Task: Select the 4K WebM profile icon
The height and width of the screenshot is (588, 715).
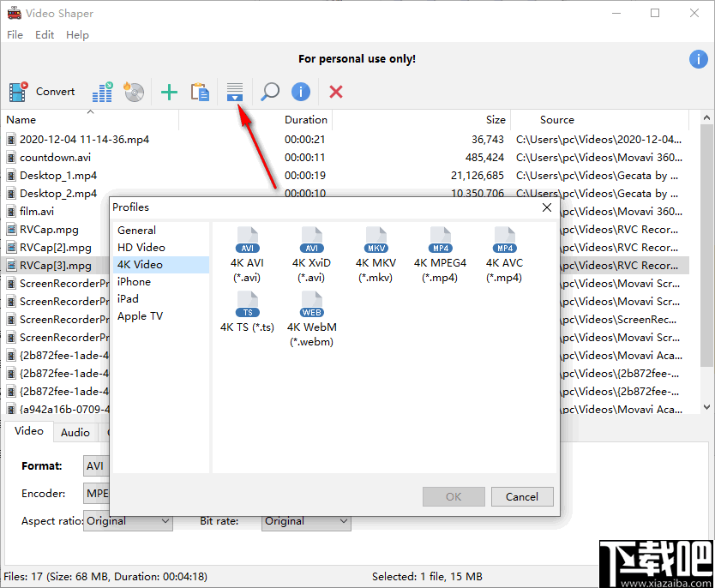Action: click(x=311, y=304)
